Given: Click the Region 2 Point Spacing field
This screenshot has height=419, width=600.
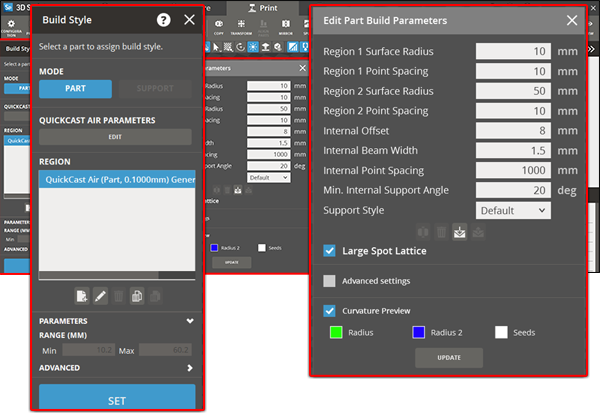Looking at the screenshot, I should tap(513, 111).
